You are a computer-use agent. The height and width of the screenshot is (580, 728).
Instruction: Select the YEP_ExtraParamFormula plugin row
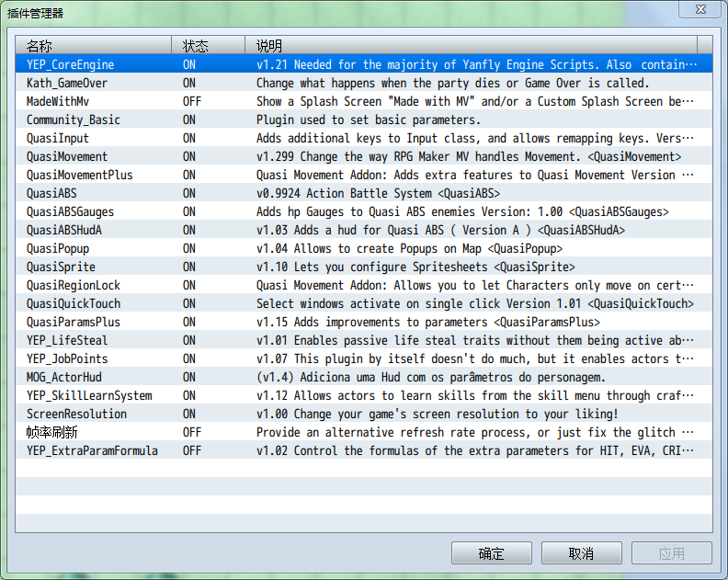tap(364, 450)
